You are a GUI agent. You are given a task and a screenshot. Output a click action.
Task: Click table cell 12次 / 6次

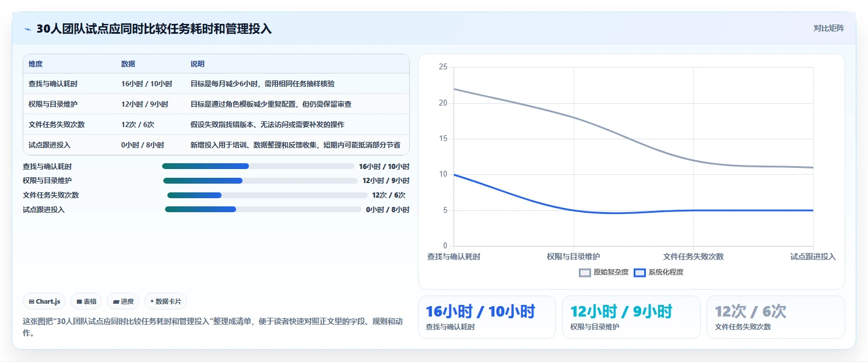138,125
